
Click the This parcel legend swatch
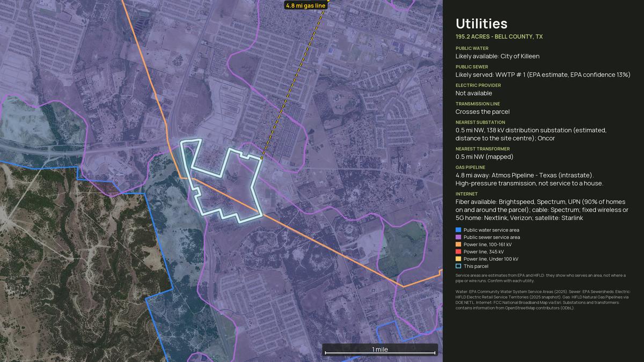point(458,266)
